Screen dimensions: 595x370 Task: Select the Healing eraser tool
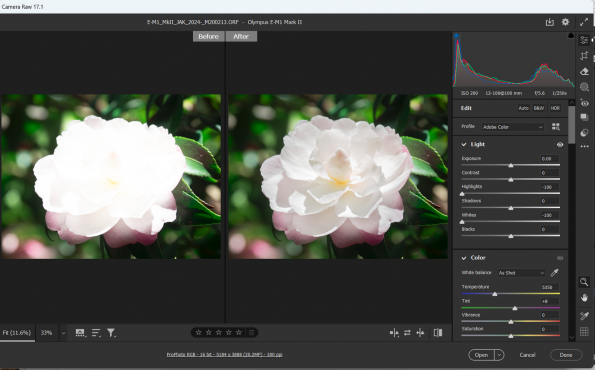pyautogui.click(x=584, y=71)
